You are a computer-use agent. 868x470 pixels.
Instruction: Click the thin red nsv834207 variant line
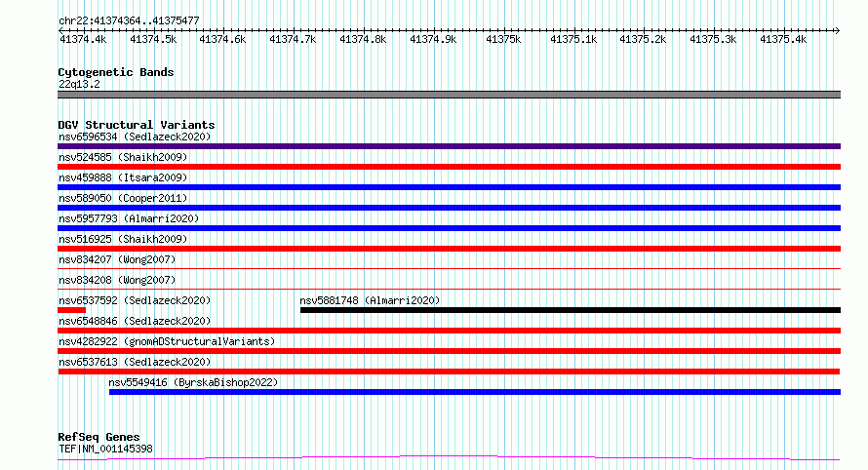click(449, 268)
